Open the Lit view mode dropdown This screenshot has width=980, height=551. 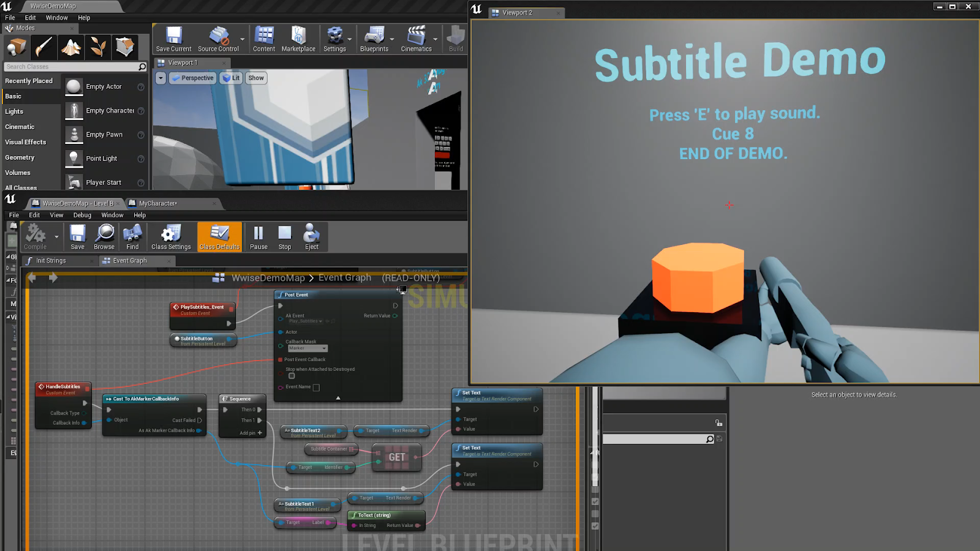(x=231, y=78)
